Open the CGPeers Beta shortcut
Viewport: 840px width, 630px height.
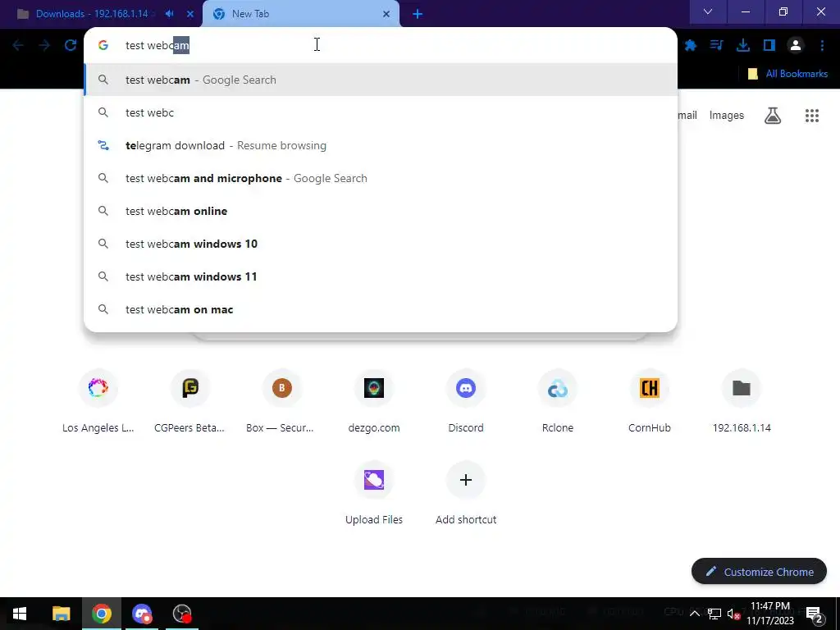(x=189, y=400)
